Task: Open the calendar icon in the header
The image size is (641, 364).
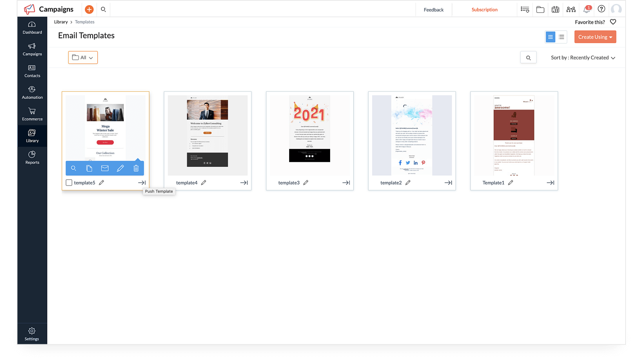Action: coord(555,9)
